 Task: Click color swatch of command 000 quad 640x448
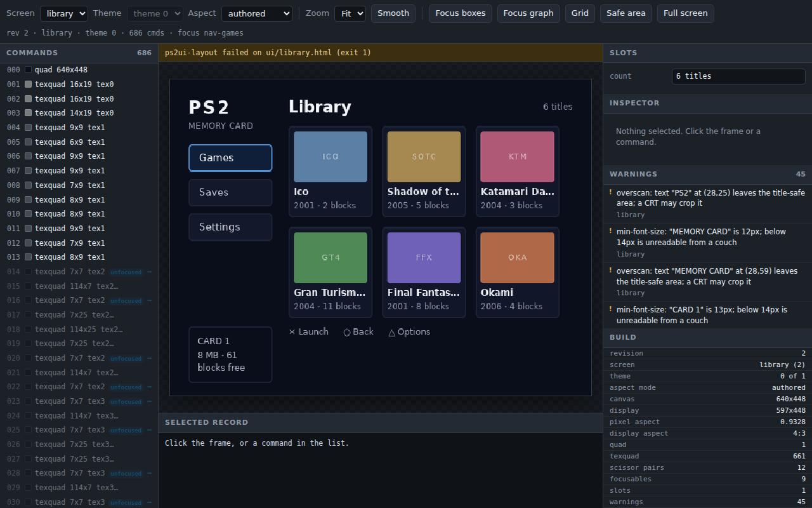pyautogui.click(x=28, y=70)
